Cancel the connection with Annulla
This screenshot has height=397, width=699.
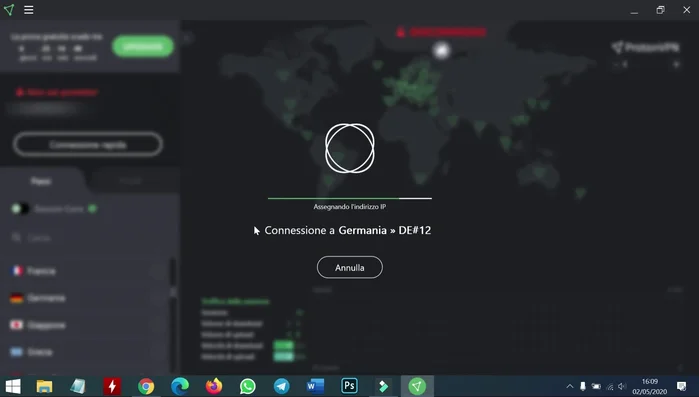[x=350, y=267]
